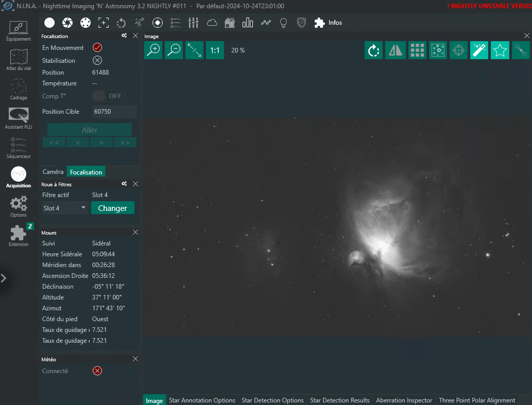Open the Aberration Inspector tab
Screen dimensions: 532x405
click(x=404, y=400)
